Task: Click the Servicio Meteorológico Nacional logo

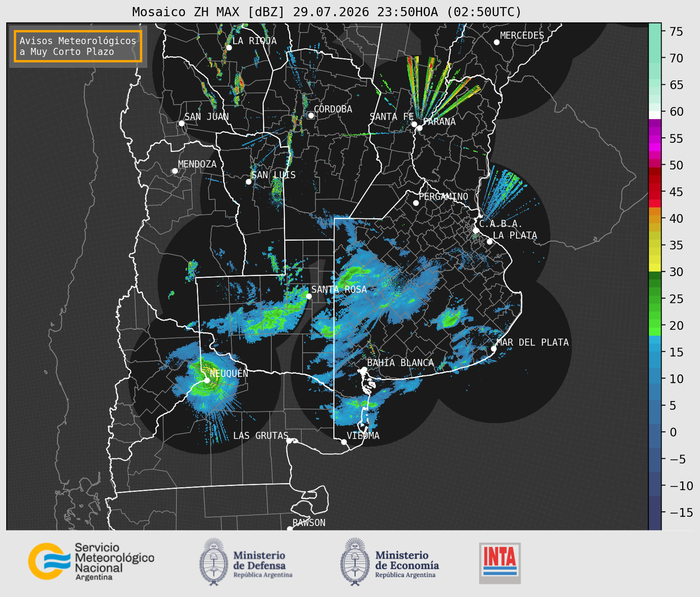Action: pyautogui.click(x=91, y=561)
